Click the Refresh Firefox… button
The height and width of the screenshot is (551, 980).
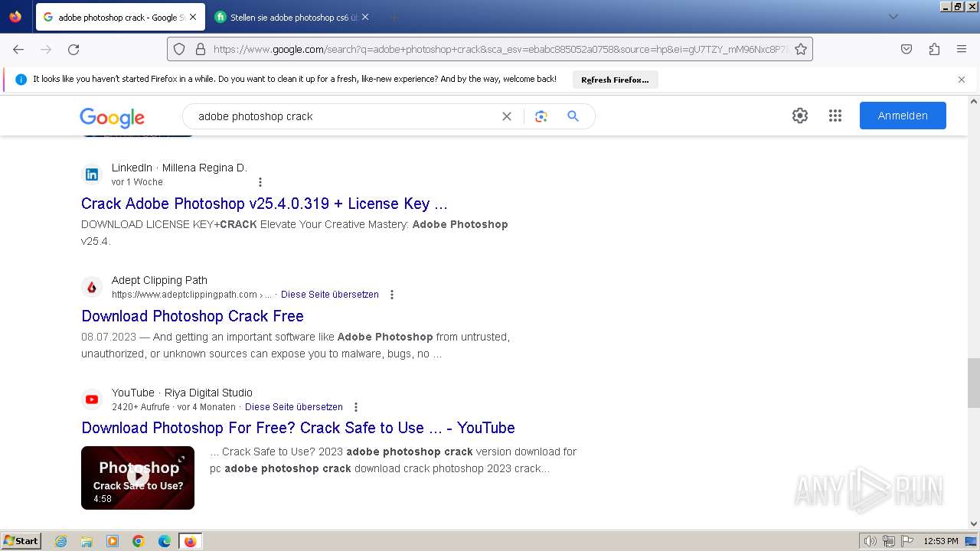pyautogui.click(x=615, y=80)
